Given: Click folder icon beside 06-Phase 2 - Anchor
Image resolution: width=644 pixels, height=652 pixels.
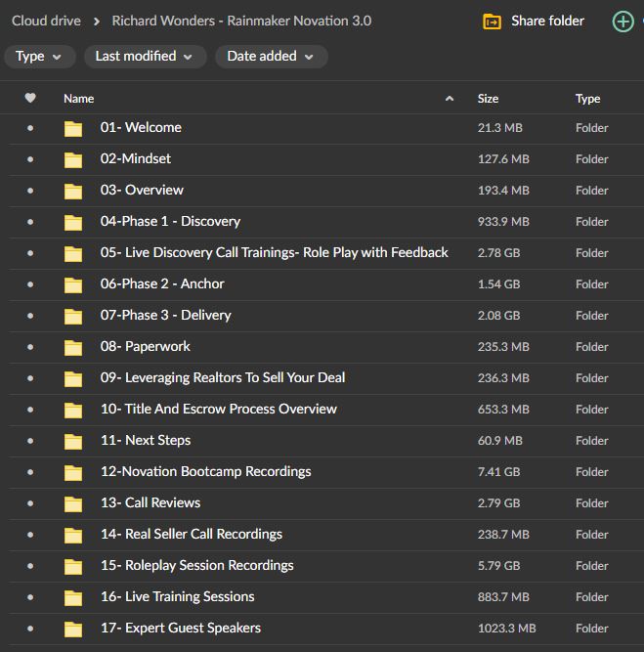Looking at the screenshot, I should [73, 284].
